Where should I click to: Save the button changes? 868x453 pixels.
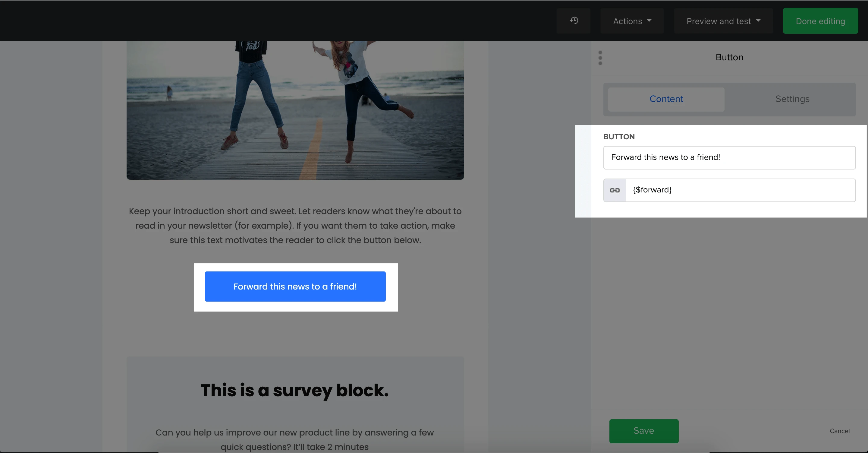[x=643, y=431]
